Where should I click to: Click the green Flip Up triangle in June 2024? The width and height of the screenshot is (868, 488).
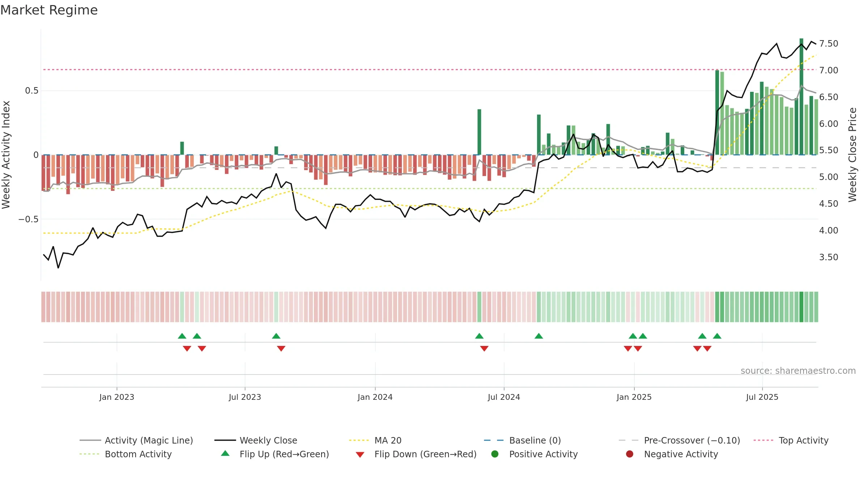[479, 336]
